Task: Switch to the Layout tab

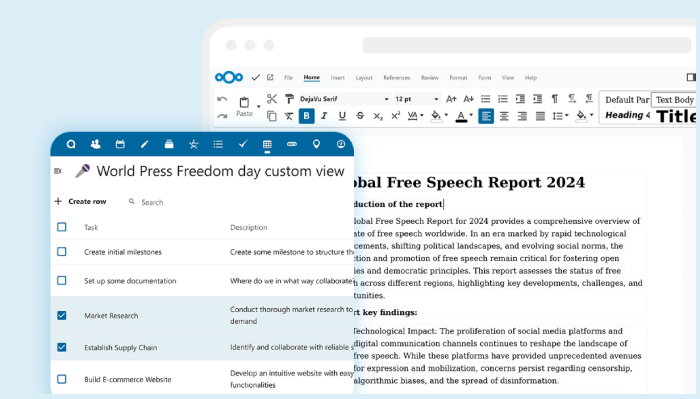Action: click(x=364, y=78)
